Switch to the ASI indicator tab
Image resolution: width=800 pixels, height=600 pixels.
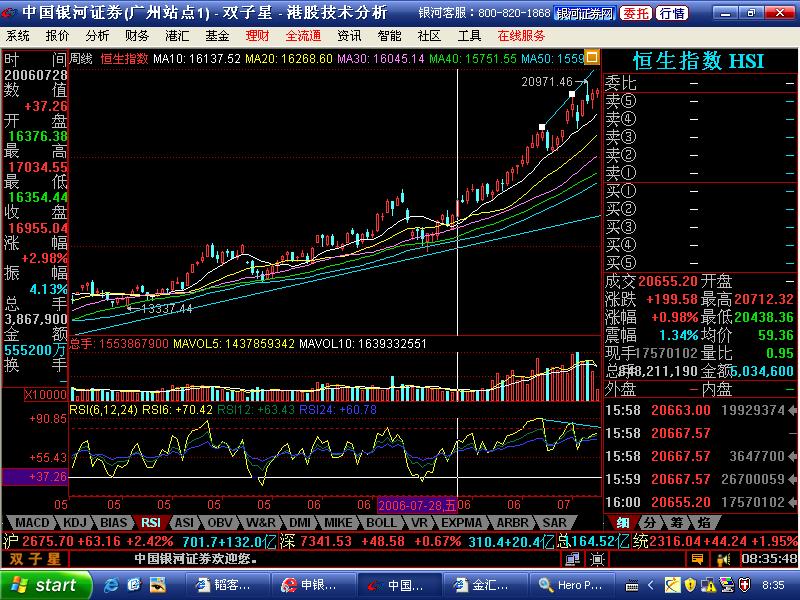click(184, 522)
